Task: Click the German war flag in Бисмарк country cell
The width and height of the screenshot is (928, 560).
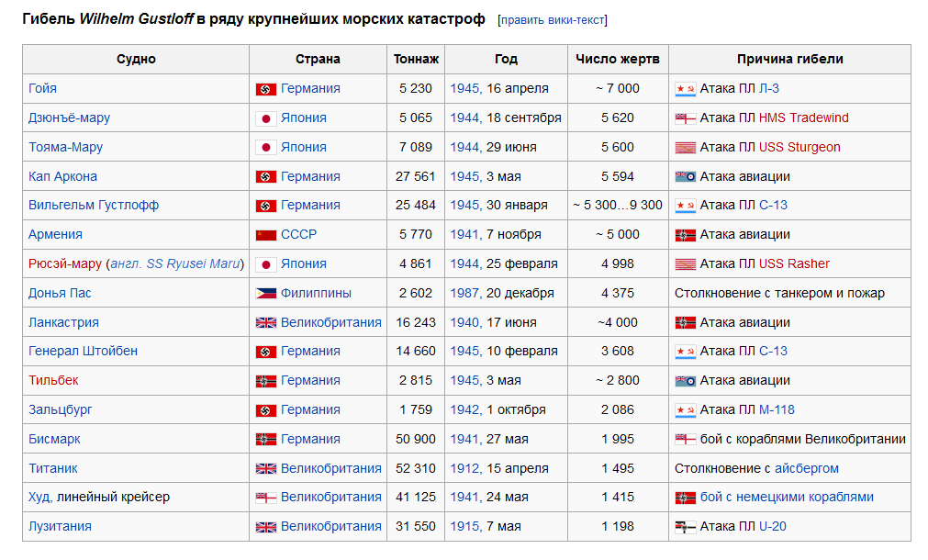Action: coord(266,439)
